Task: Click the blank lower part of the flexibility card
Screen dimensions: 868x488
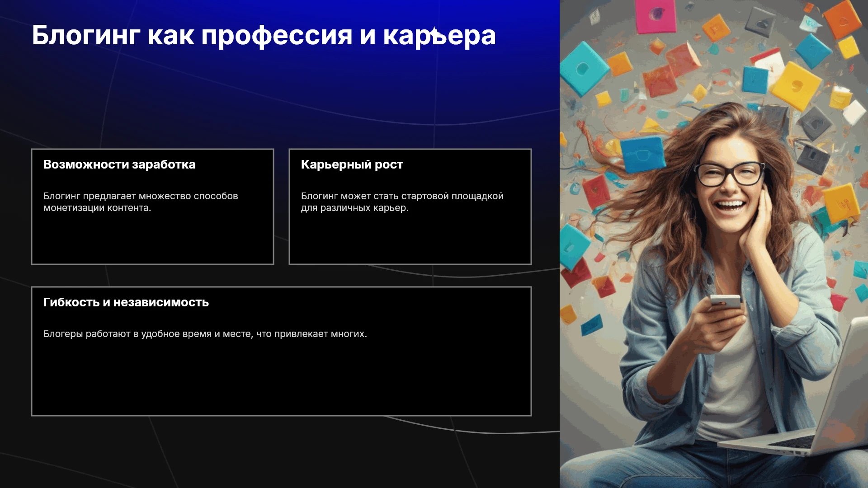Action: (x=281, y=379)
